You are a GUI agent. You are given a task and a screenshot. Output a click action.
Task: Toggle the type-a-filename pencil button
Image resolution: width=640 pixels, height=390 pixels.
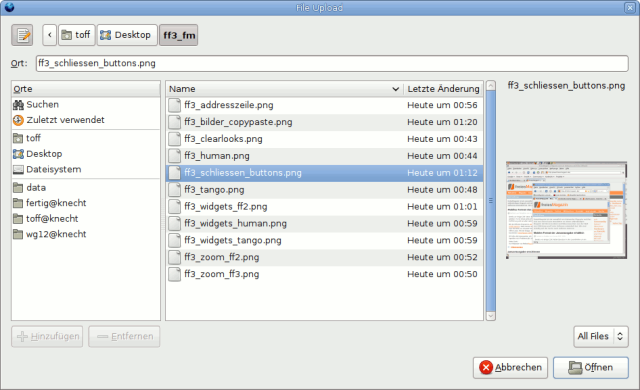(22, 35)
